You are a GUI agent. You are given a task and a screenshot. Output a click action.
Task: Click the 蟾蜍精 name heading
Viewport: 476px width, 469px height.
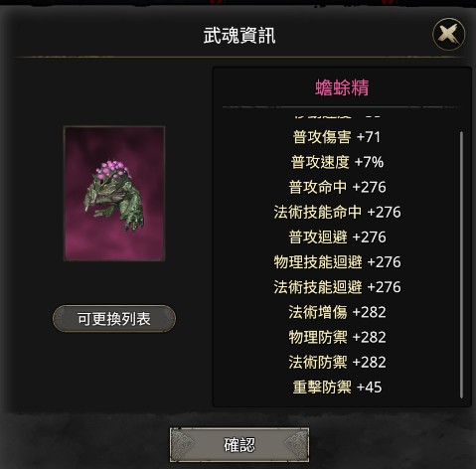[x=342, y=87]
